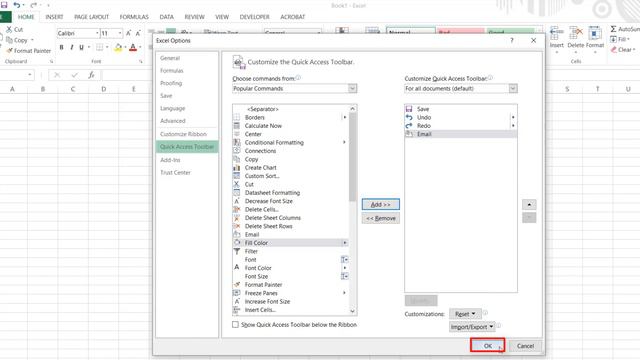Open the dialog Help question mark
Viewport: 640px width, 360px height.
pyautogui.click(x=512, y=40)
